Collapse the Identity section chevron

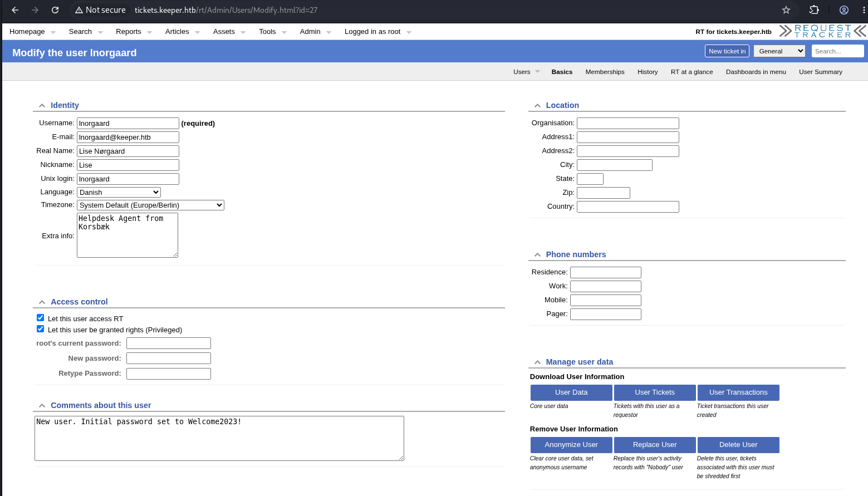42,106
